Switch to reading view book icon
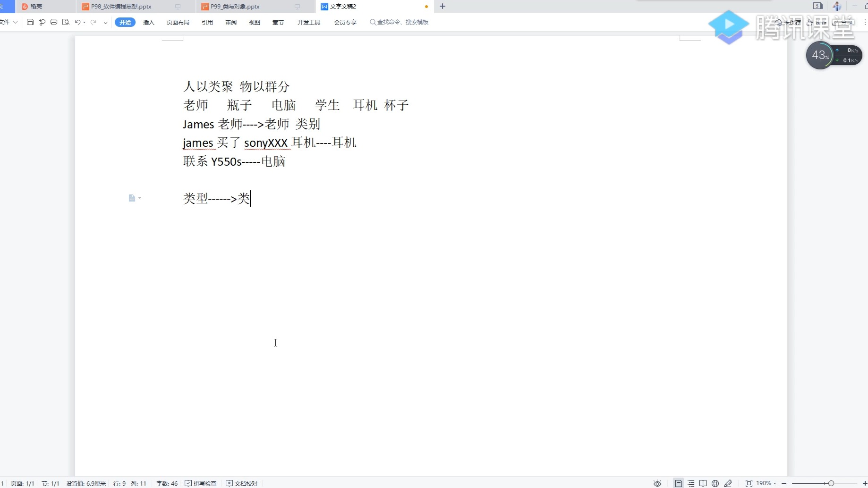868x488 pixels. click(x=703, y=483)
